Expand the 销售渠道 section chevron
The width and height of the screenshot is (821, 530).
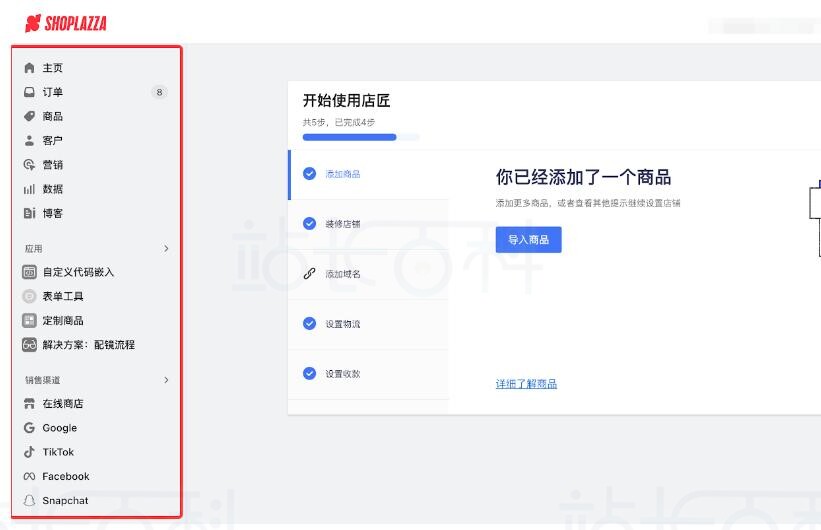pyautogui.click(x=166, y=380)
